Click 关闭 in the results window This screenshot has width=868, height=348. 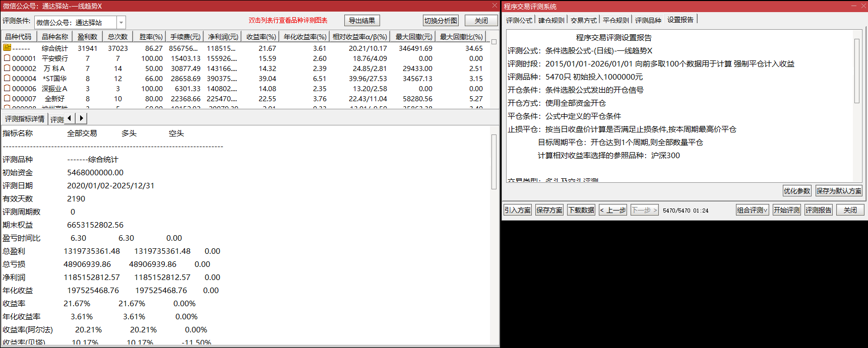coord(481,21)
